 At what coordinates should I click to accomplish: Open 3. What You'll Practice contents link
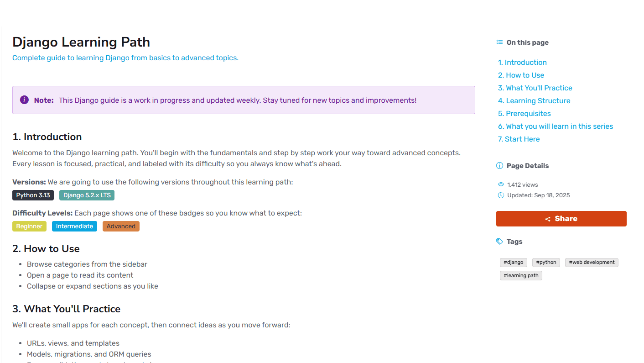click(x=535, y=88)
